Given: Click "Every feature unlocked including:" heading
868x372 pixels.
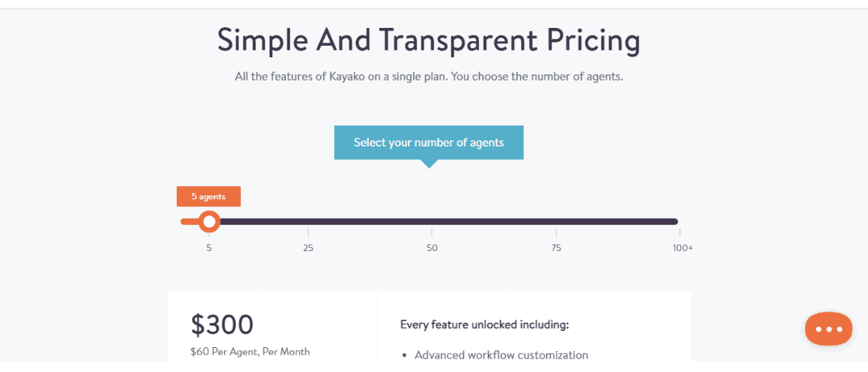Looking at the screenshot, I should [x=484, y=325].
